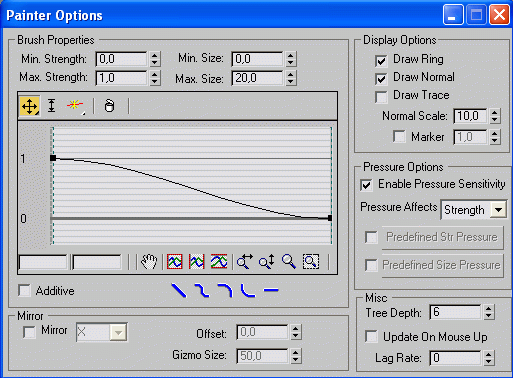Click the Lag Rate spinner arrows
513x378 pixels.
click(x=489, y=358)
